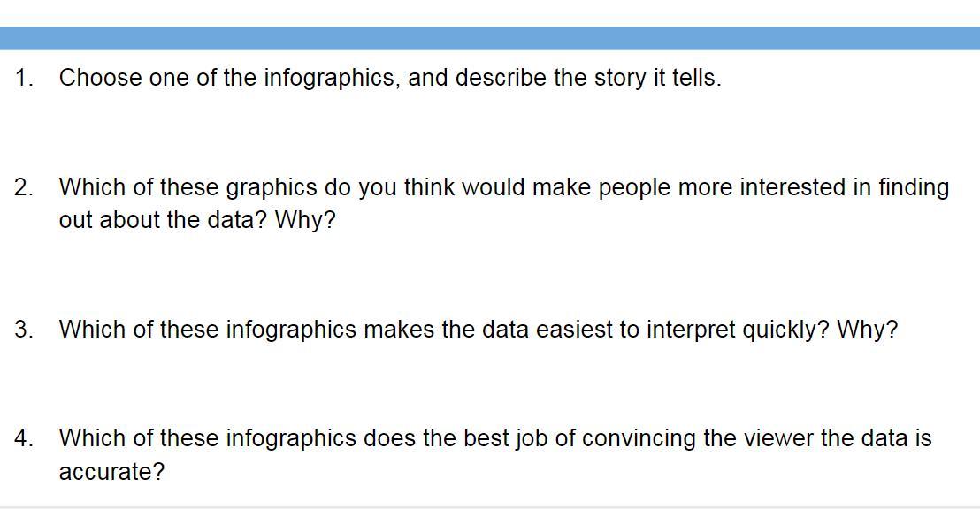
Task: Click the word "accurate?" in question four
Action: 111,472
